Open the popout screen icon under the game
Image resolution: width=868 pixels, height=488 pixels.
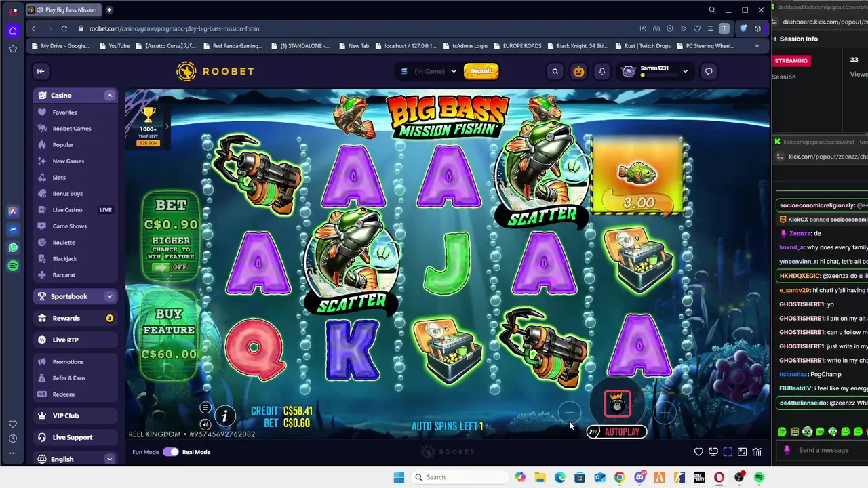[x=713, y=452]
